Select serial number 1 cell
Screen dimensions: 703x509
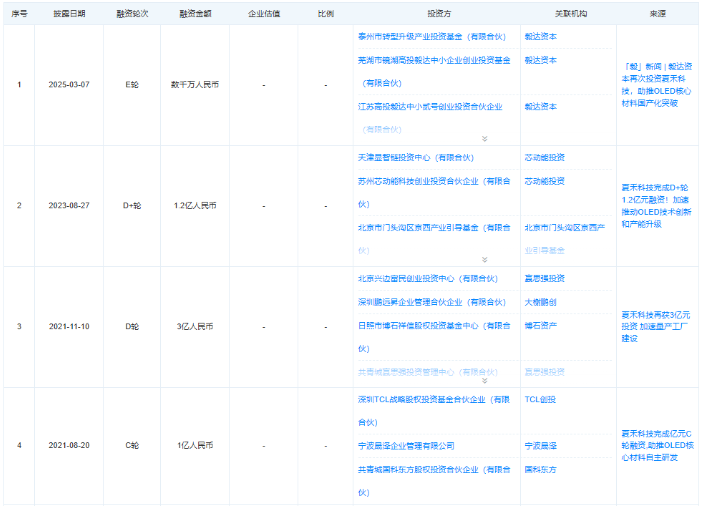coord(19,85)
